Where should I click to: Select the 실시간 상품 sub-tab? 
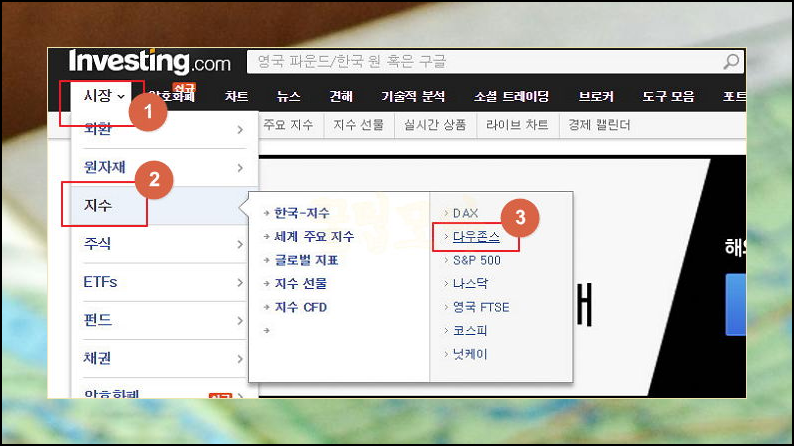(x=435, y=125)
